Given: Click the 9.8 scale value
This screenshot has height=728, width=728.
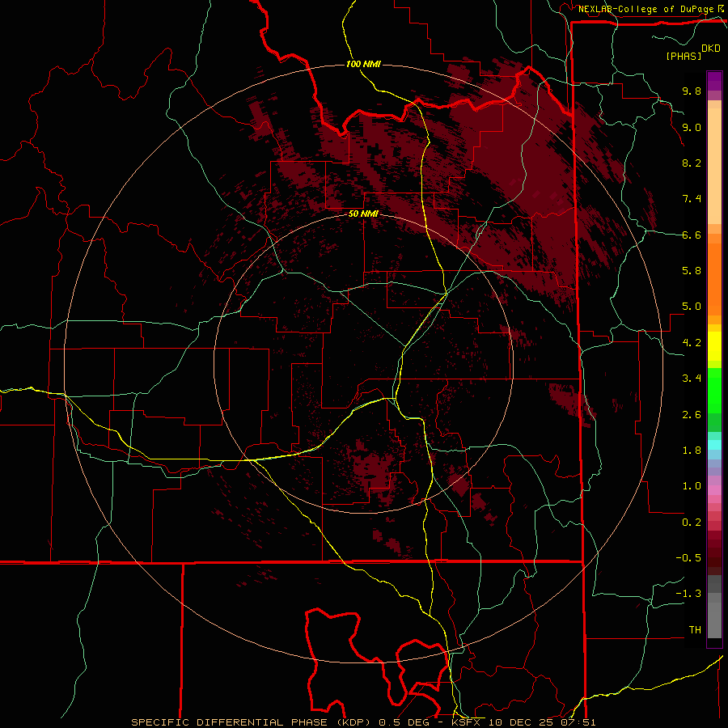Looking at the screenshot, I should [x=692, y=91].
